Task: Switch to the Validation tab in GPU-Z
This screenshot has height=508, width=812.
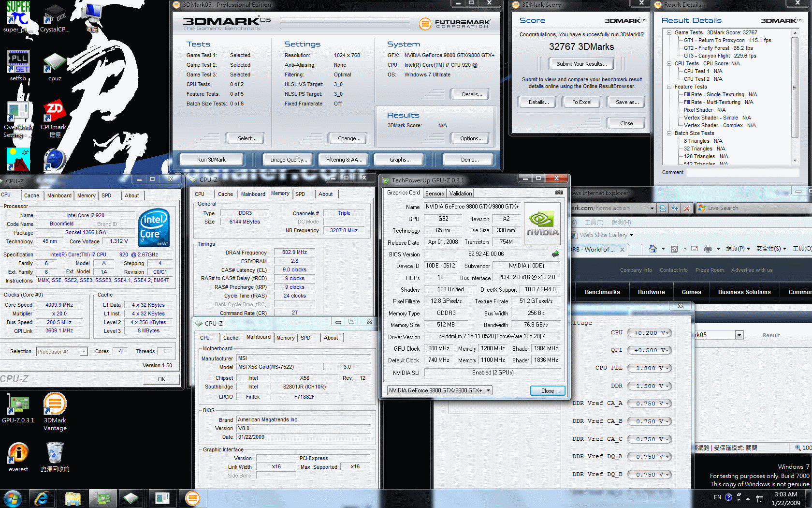Action: 461,194
